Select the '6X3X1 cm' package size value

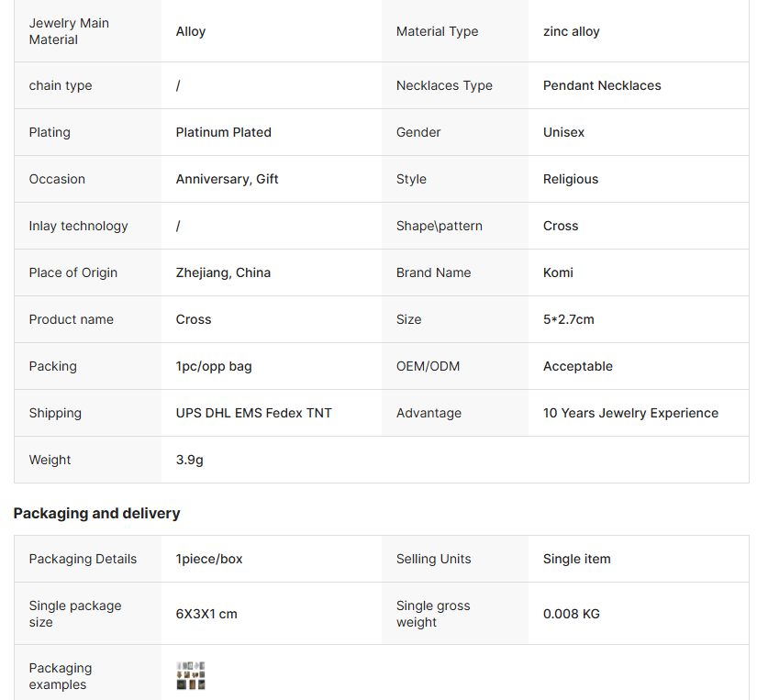click(206, 614)
